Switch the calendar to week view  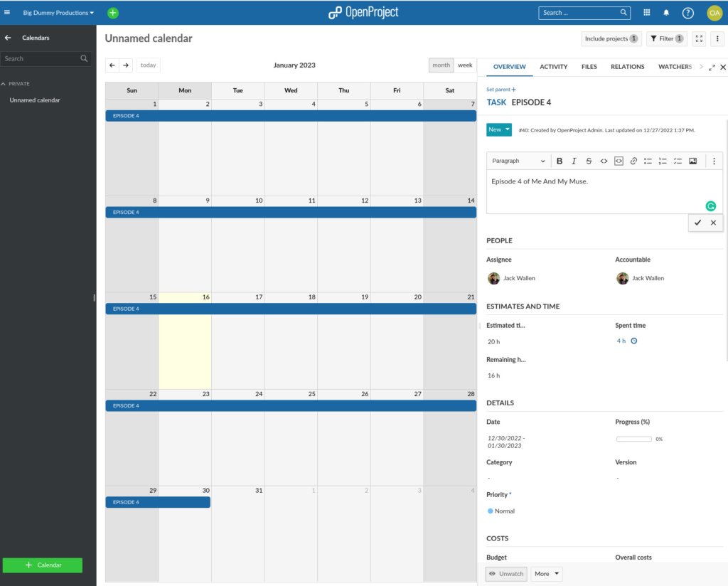[x=465, y=65]
